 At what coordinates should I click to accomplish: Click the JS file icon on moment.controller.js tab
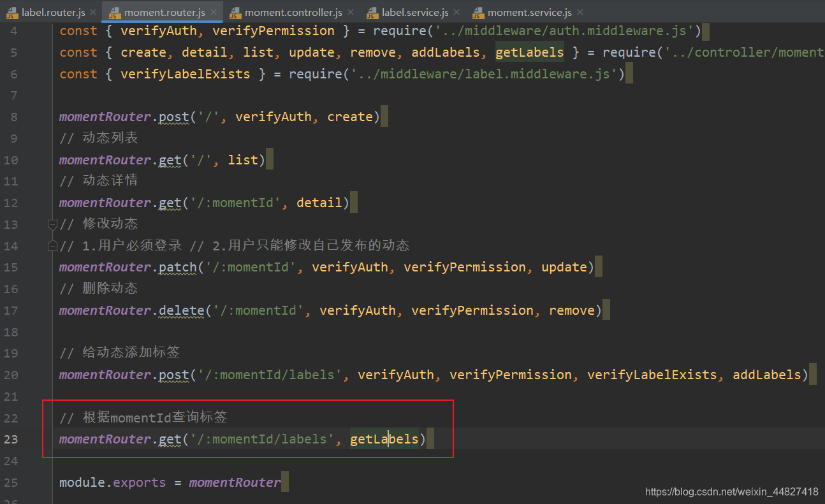point(235,12)
